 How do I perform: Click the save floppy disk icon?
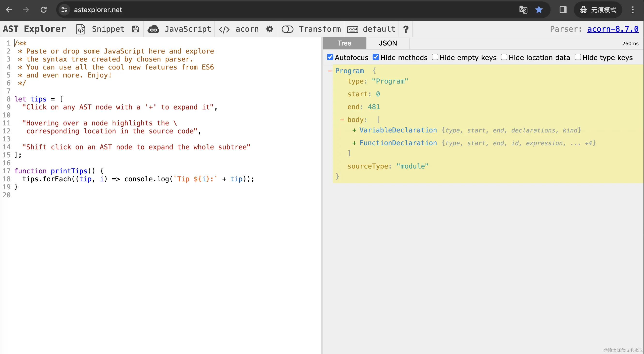click(x=135, y=29)
